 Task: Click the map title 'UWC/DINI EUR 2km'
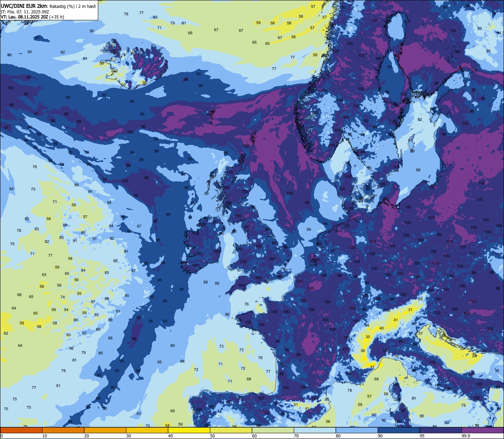click(24, 6)
